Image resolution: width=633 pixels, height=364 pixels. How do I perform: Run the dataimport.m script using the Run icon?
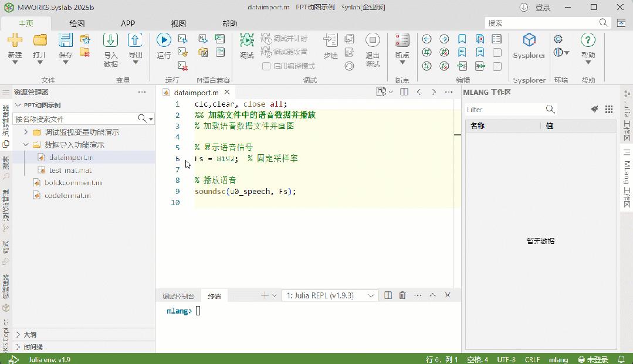(164, 40)
